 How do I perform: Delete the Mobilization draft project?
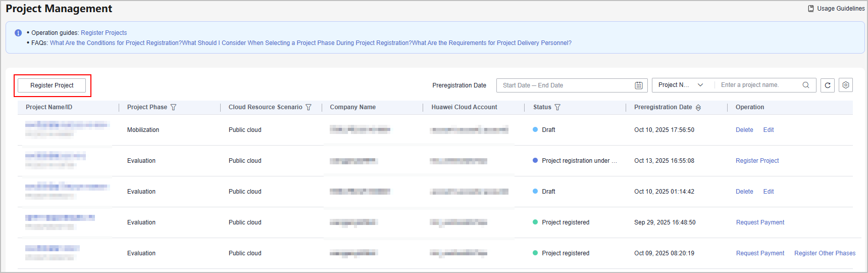click(x=744, y=130)
